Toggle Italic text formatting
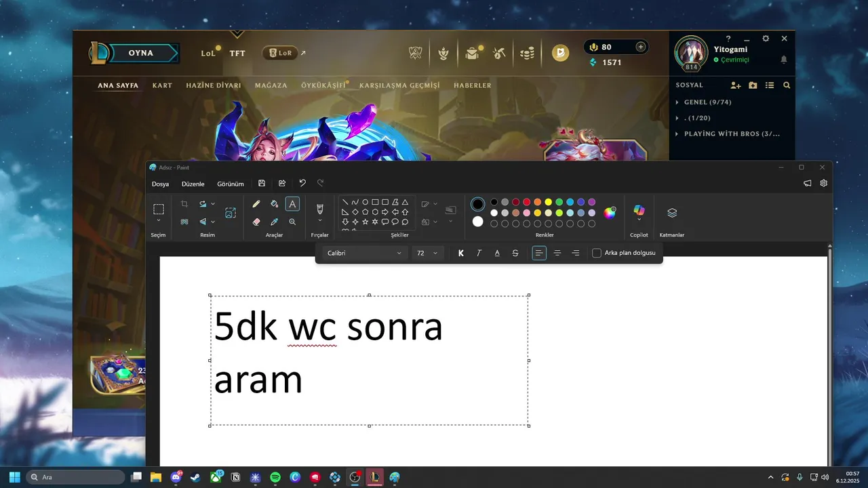868x488 pixels. (x=479, y=253)
